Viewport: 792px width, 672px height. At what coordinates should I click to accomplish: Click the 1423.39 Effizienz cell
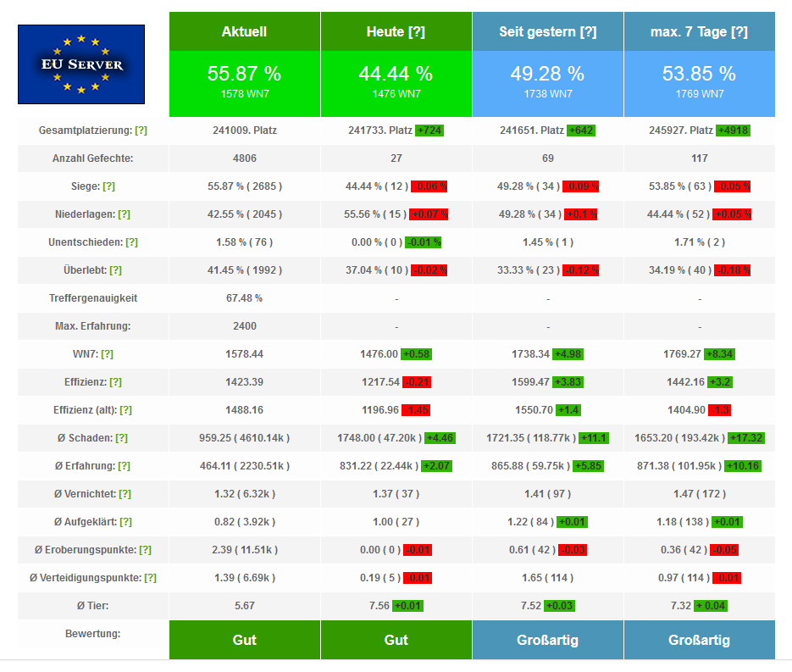(x=245, y=382)
